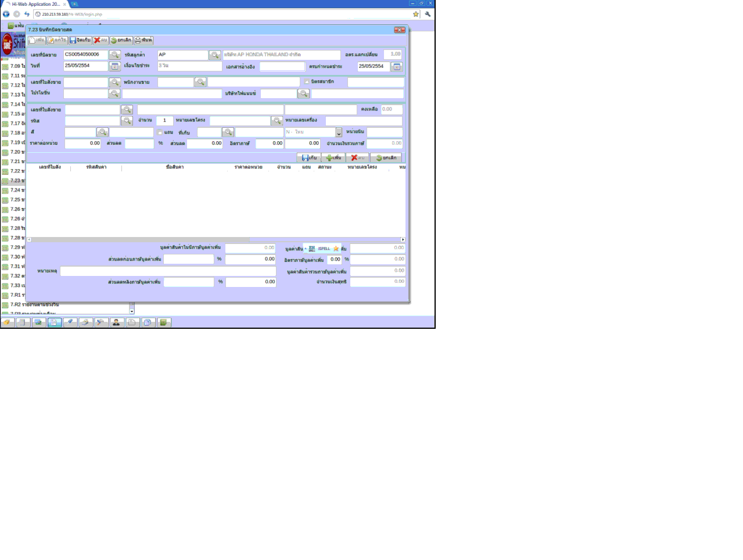This screenshot has height=560, width=743.
Task: Open the customer code lookup beside AP
Action: pos(215,55)
